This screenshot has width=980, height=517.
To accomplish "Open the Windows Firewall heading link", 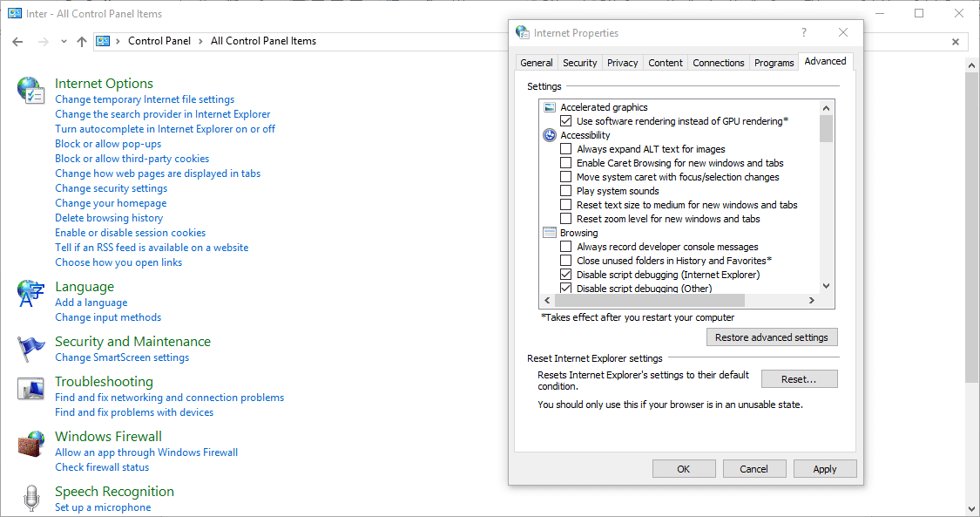I will pyautogui.click(x=108, y=437).
